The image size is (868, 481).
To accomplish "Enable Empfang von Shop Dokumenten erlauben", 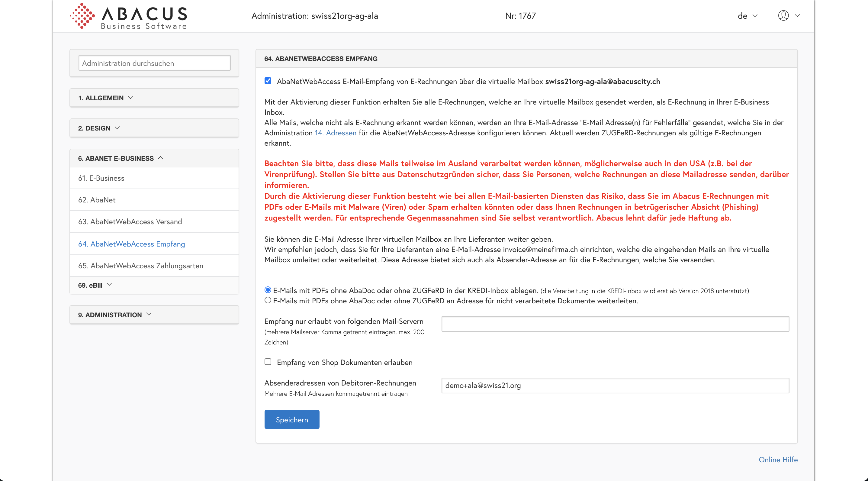I will [268, 362].
